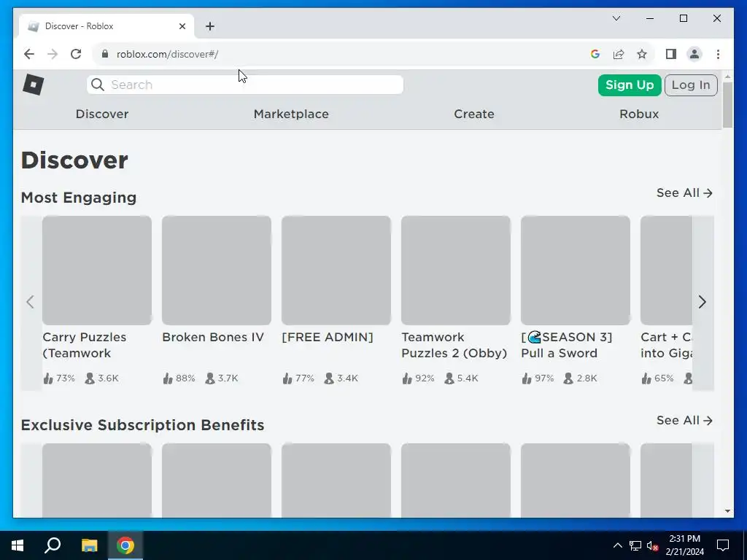Select the Discover - Roblox browser tab

click(x=107, y=26)
